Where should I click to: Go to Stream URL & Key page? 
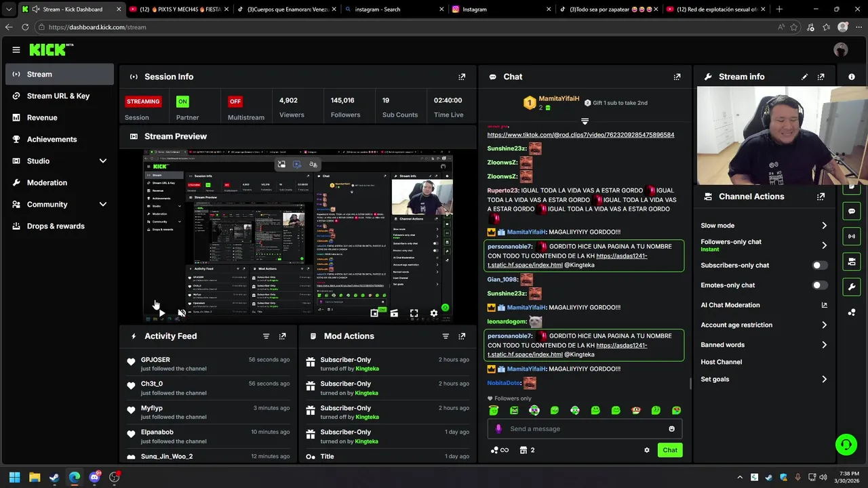(60, 96)
